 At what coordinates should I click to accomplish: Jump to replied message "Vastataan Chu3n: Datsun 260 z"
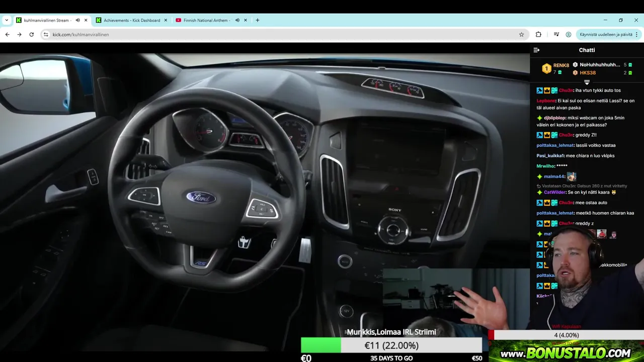click(x=582, y=186)
